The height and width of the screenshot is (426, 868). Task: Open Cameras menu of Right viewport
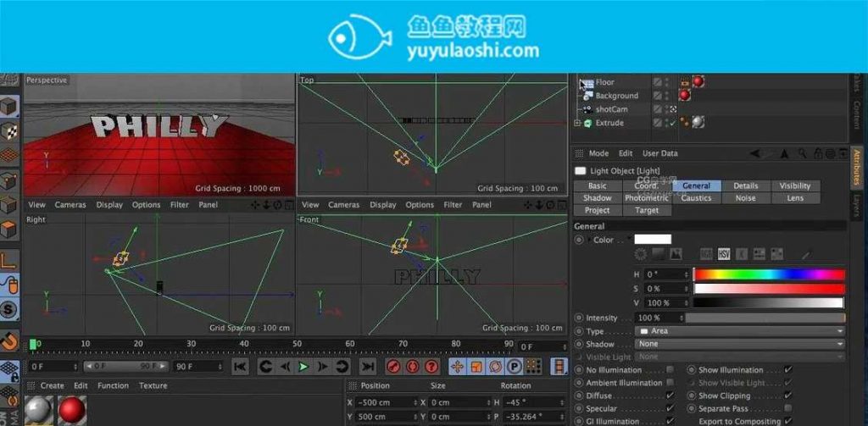click(x=70, y=205)
